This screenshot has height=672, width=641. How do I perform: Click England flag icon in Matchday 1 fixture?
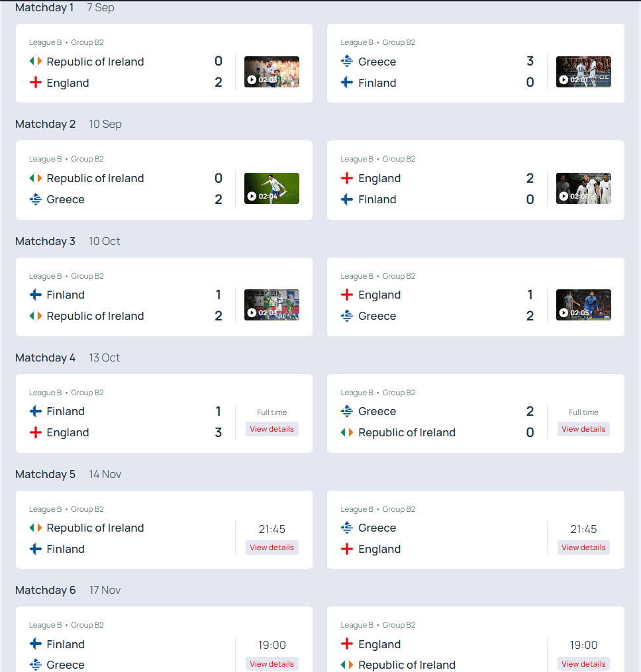[x=36, y=83]
